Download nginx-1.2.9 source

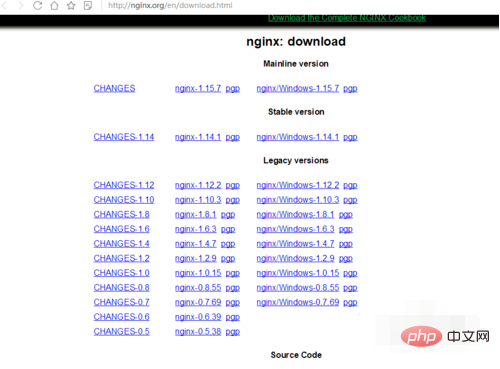[x=196, y=258]
